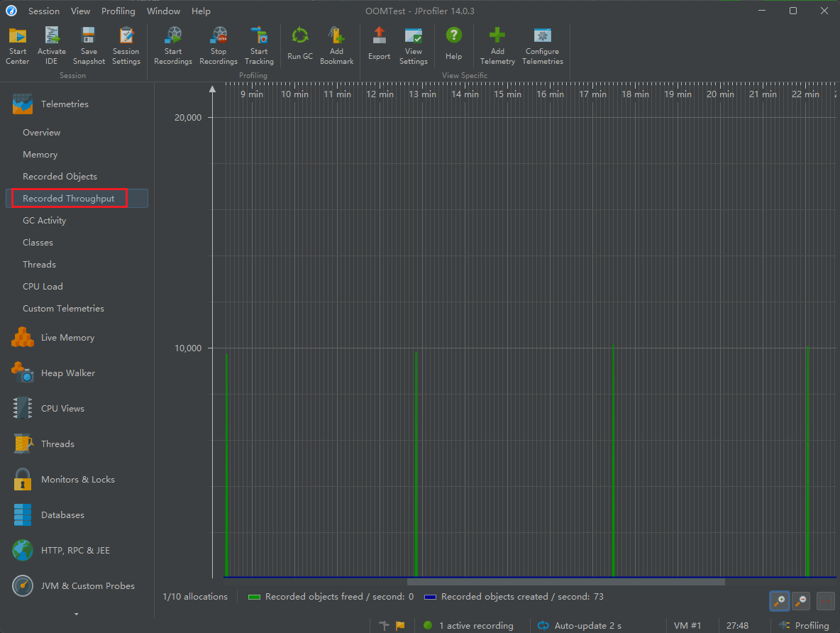Zoom in the timeline with magnifier plus
This screenshot has width=840, height=633.
click(x=780, y=601)
